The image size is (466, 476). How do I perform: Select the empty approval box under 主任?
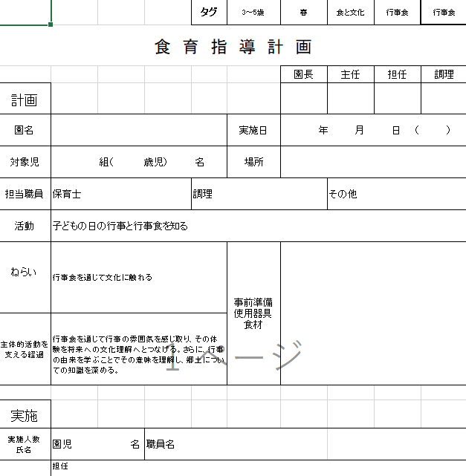tap(351, 98)
